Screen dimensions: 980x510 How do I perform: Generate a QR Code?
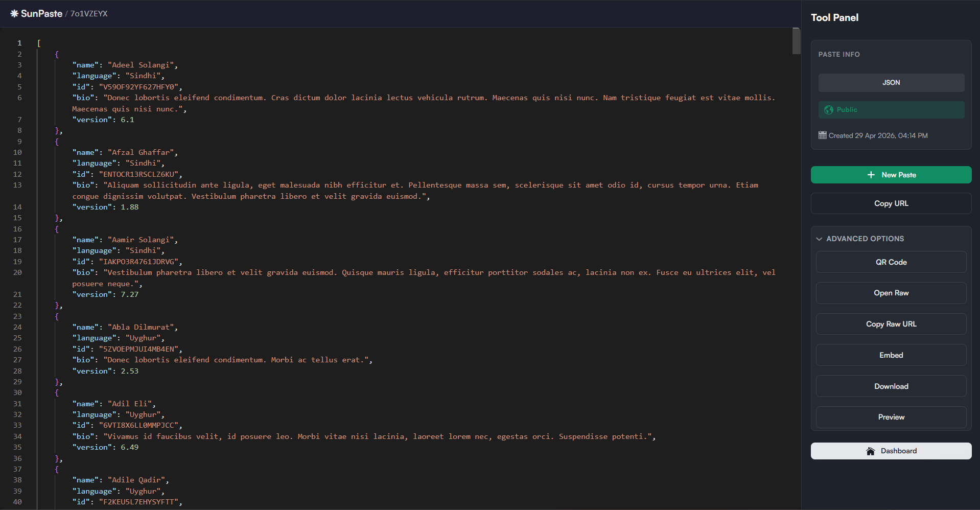coord(891,262)
